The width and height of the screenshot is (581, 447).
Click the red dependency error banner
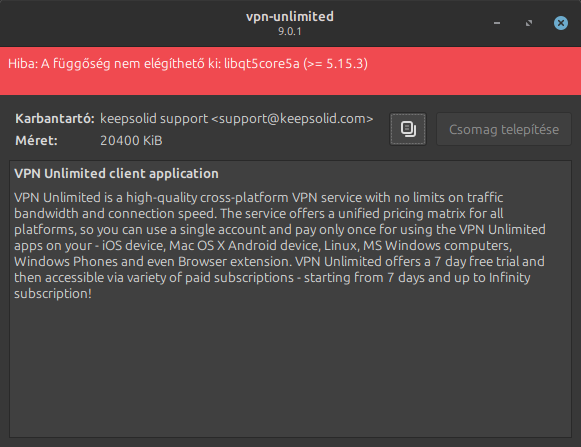point(290,71)
